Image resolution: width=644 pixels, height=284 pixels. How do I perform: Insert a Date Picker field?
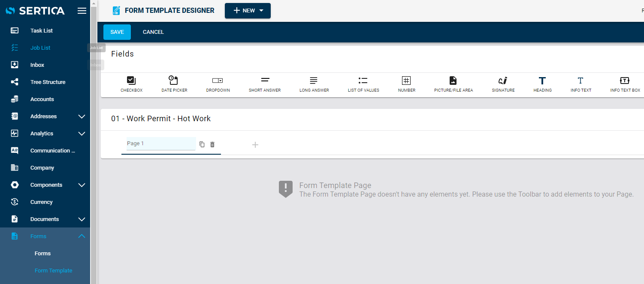174,84
